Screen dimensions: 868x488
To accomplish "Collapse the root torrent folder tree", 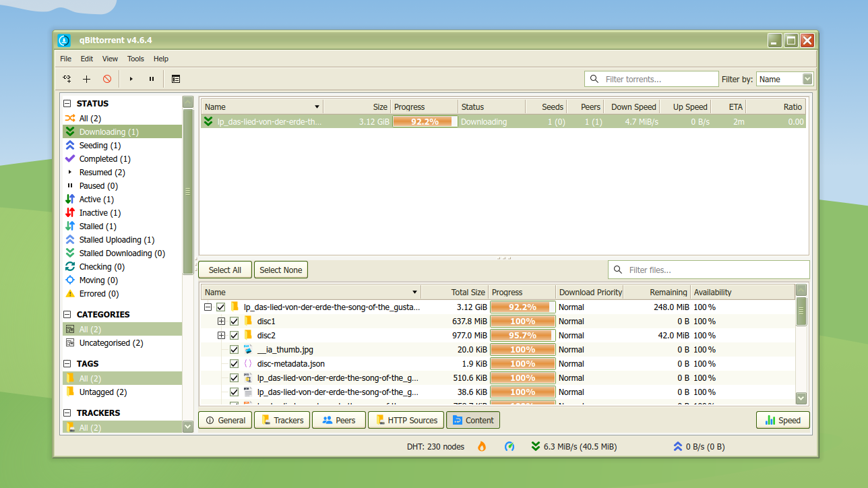I will point(208,307).
